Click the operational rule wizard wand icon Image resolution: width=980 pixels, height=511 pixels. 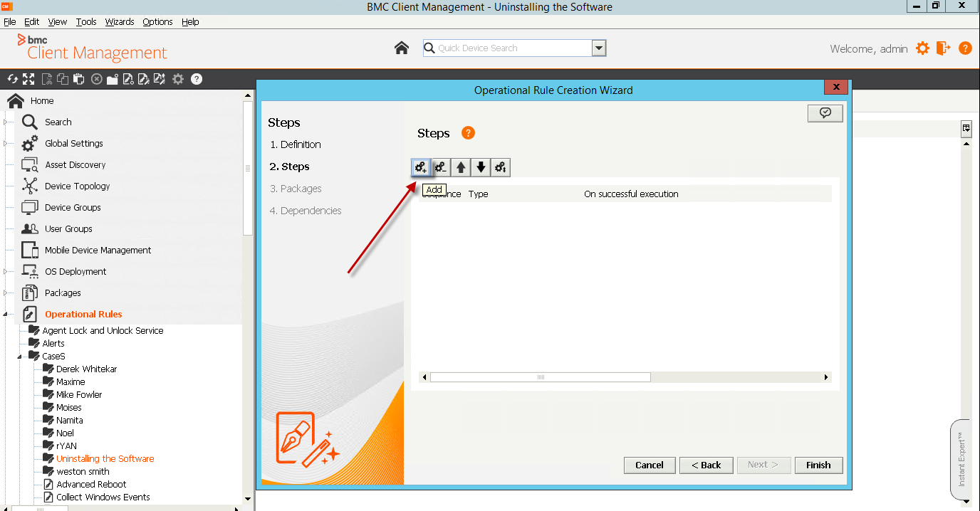click(x=144, y=79)
